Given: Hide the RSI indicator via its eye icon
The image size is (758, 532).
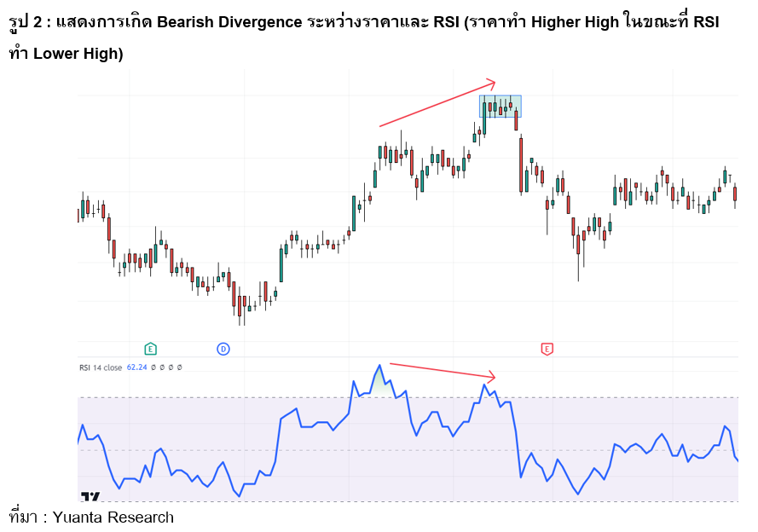Looking at the screenshot, I should coord(153,367).
